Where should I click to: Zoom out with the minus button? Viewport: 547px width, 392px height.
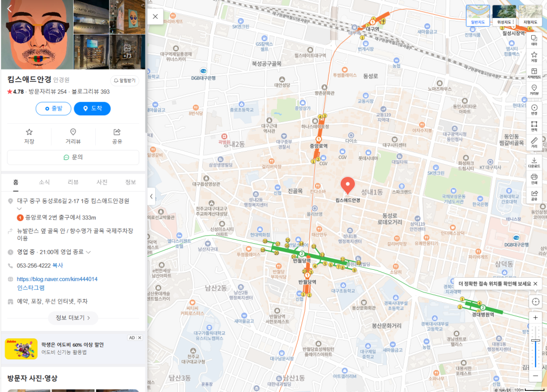point(536,376)
